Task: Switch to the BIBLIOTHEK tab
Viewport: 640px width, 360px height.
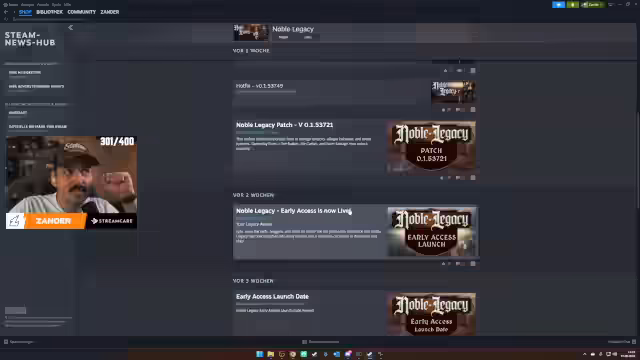Action: [49, 12]
